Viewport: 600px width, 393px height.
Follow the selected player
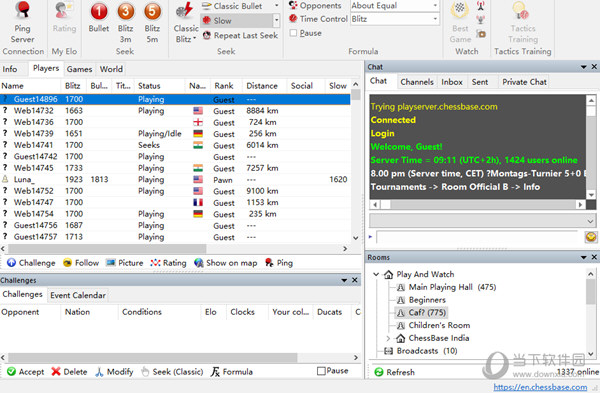click(x=81, y=263)
